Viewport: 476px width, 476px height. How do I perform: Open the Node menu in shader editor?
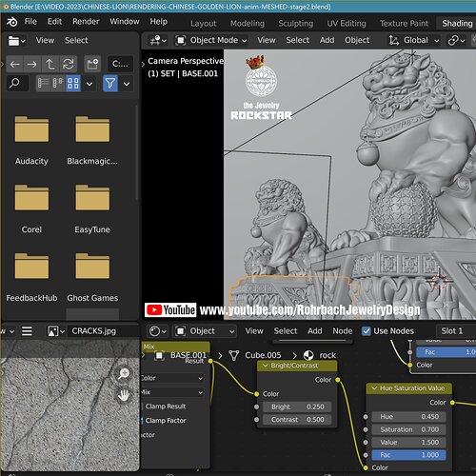tap(343, 331)
